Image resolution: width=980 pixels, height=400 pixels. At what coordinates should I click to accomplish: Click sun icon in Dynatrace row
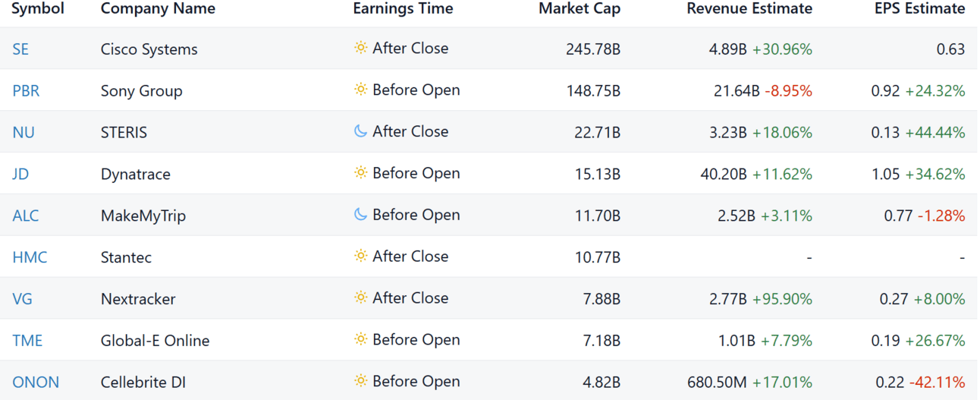point(360,173)
